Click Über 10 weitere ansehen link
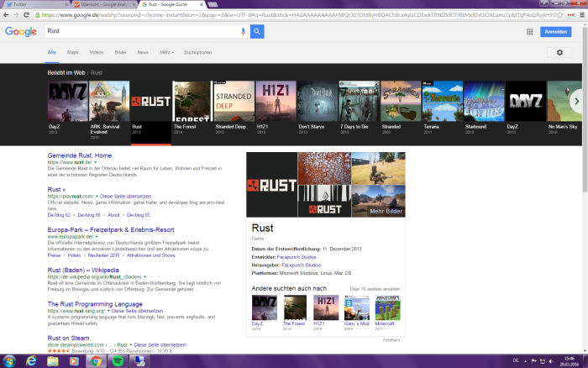The width and height of the screenshot is (588, 368). coord(375,289)
